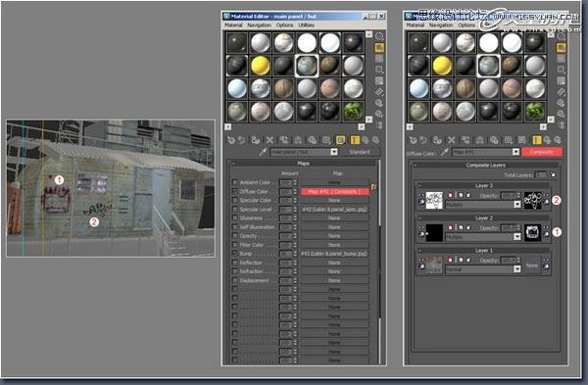The width and height of the screenshot is (588, 385).
Task: Uncheck the Diffuse Color map checkbox
Action: point(235,191)
